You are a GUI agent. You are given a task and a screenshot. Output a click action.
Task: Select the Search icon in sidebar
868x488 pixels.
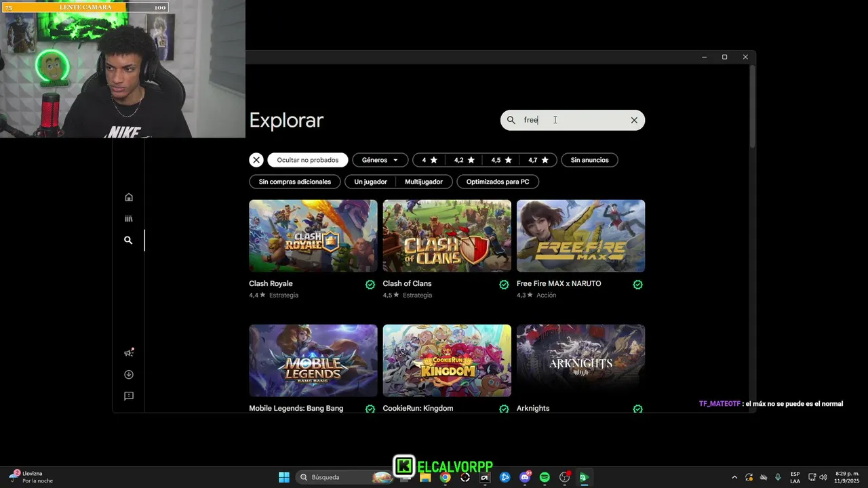click(128, 240)
